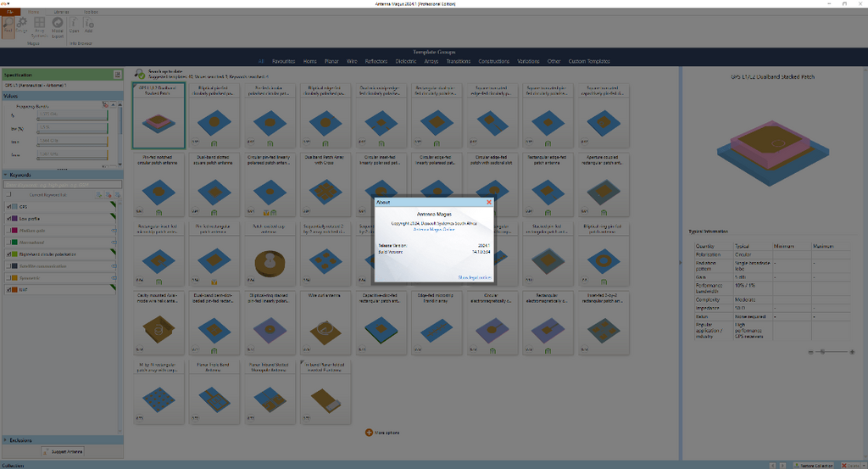Click the keywords entry input field

pyautogui.click(x=63, y=184)
